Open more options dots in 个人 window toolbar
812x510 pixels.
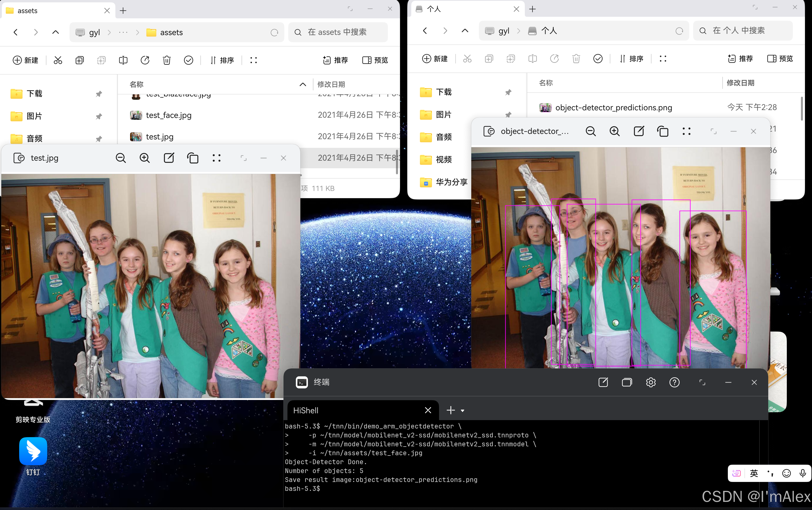point(663,59)
